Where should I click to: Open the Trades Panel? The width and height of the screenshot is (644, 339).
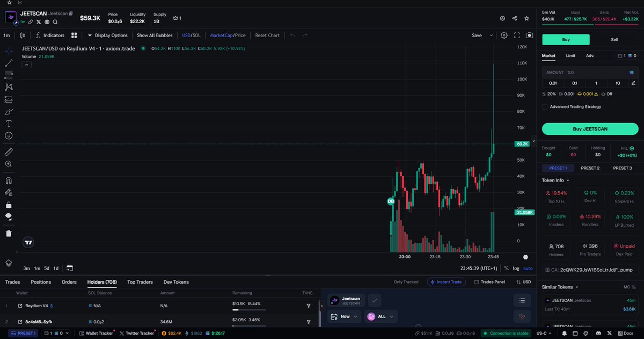click(x=490, y=282)
